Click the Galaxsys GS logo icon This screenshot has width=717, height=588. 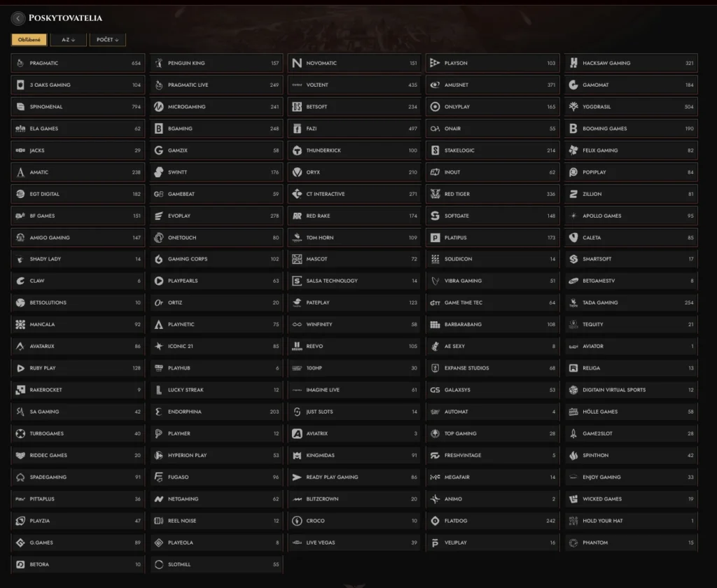pyautogui.click(x=435, y=390)
